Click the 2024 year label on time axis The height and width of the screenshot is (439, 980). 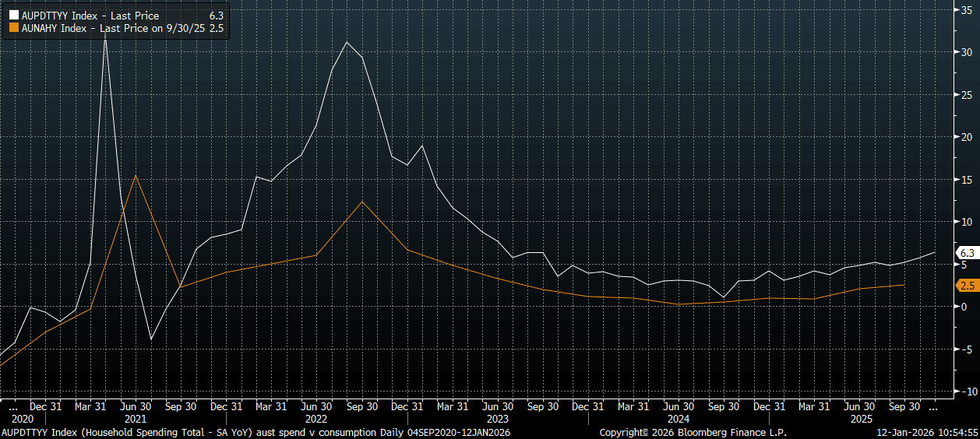point(679,419)
